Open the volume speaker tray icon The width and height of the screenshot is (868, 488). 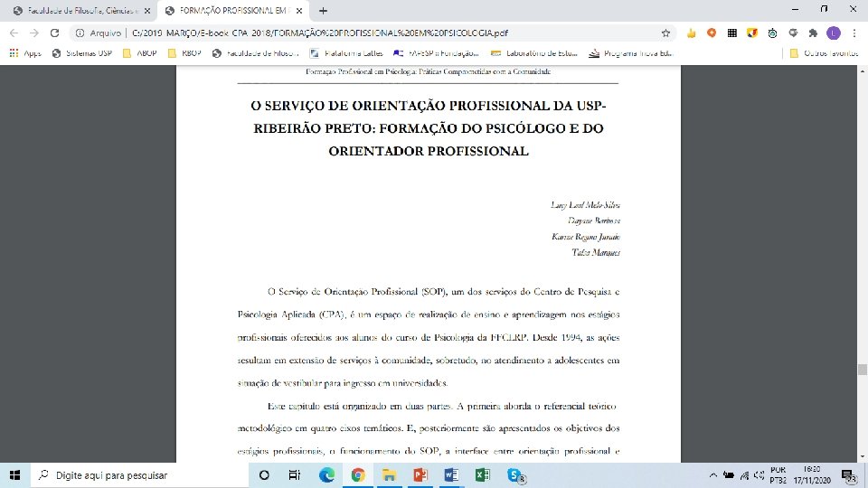[759, 475]
